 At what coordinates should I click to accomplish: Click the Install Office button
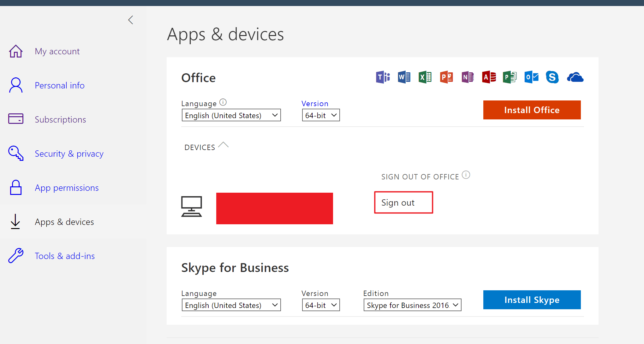tap(532, 110)
